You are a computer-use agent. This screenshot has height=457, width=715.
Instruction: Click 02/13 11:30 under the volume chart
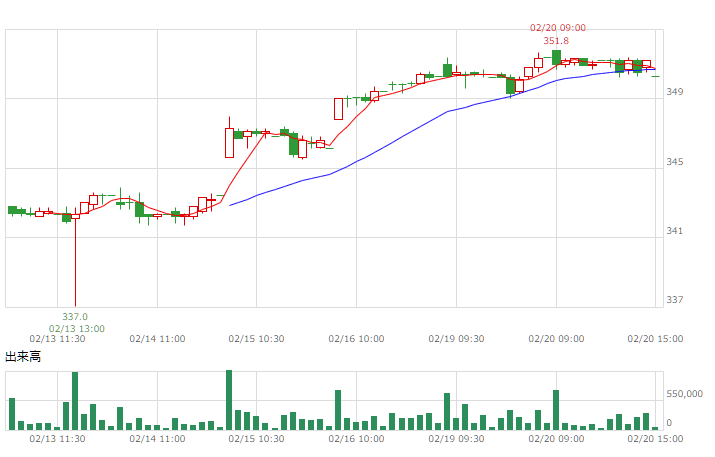click(x=57, y=439)
